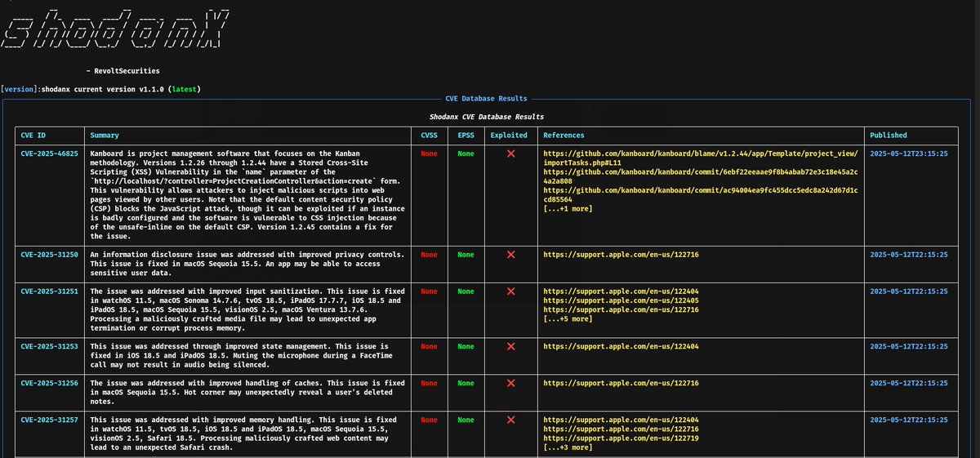Open Apple support 122716 link for CVE-2025-31251
This screenshot has width=980, height=458.
click(x=621, y=310)
